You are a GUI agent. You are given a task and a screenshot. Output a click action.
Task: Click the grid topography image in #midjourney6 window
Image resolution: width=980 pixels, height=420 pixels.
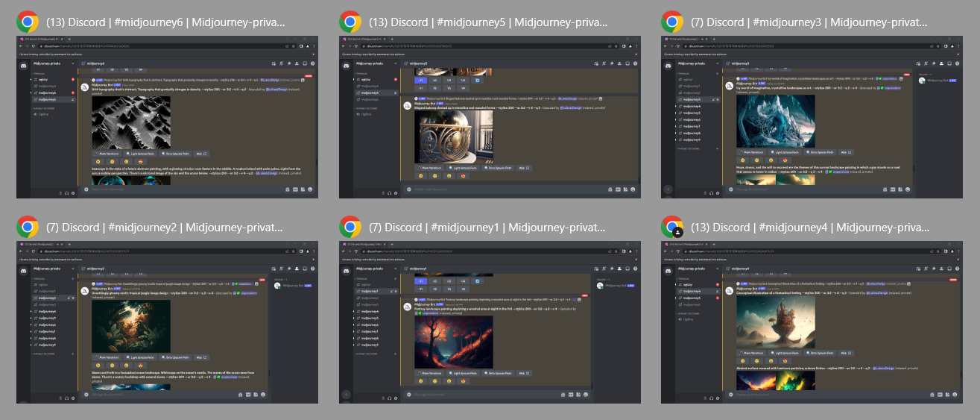tap(131, 122)
